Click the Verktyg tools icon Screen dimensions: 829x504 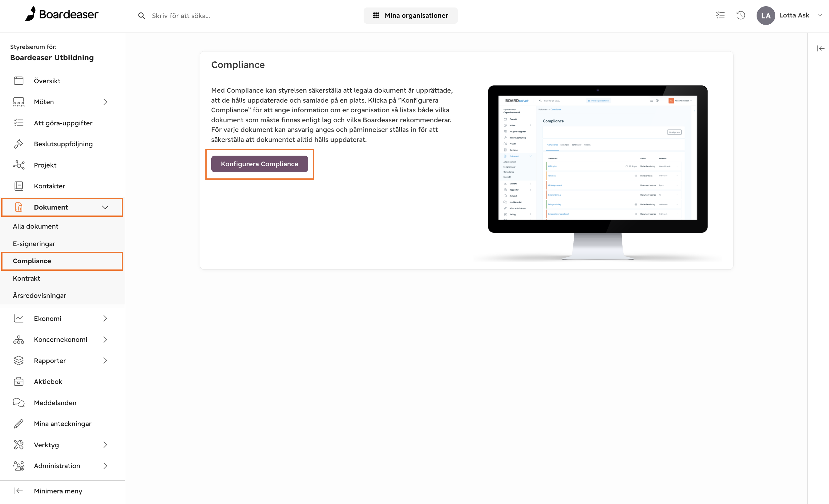click(18, 445)
